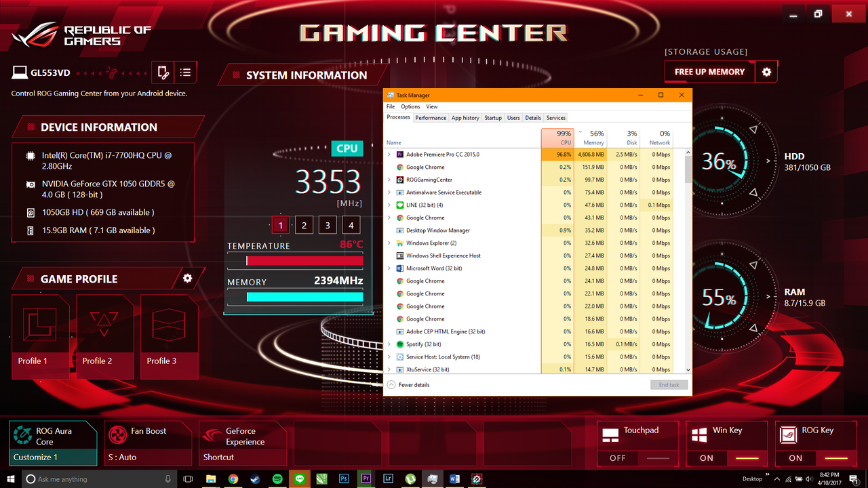
Task: Open ROG Aura Core Customize 1 tile
Action: click(53, 443)
